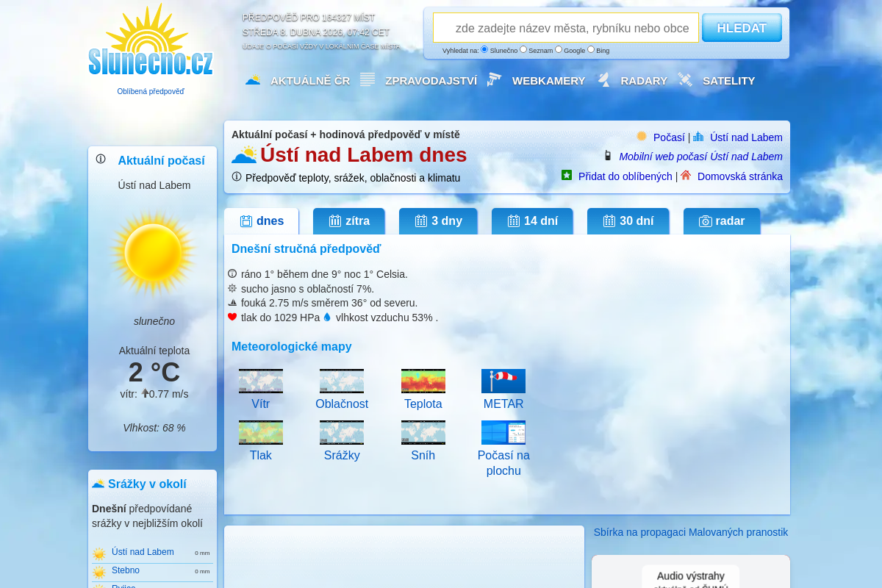Open the Tlak pressure map icon
Viewport: 882px width, 588px height.
tap(260, 432)
